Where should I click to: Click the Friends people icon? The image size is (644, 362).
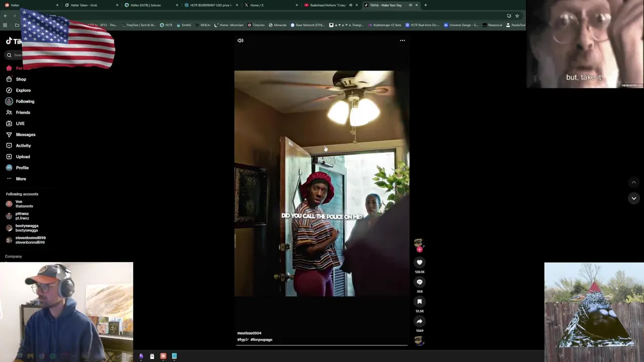(x=9, y=112)
